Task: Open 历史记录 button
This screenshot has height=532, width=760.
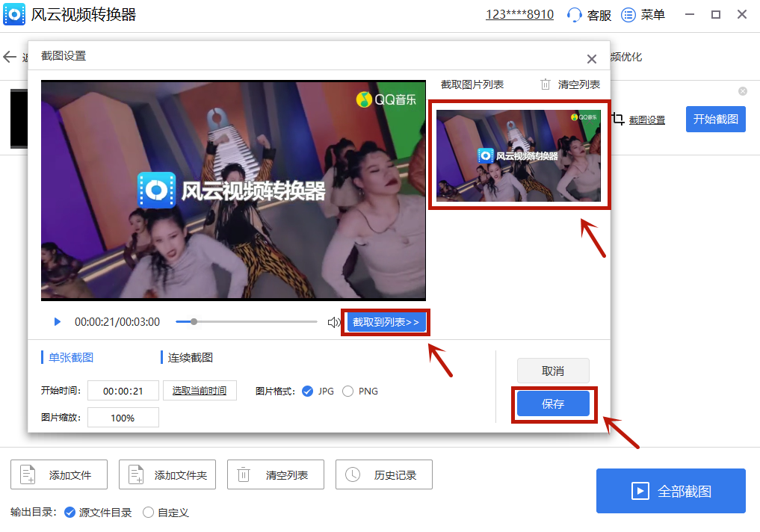Action: [384, 474]
